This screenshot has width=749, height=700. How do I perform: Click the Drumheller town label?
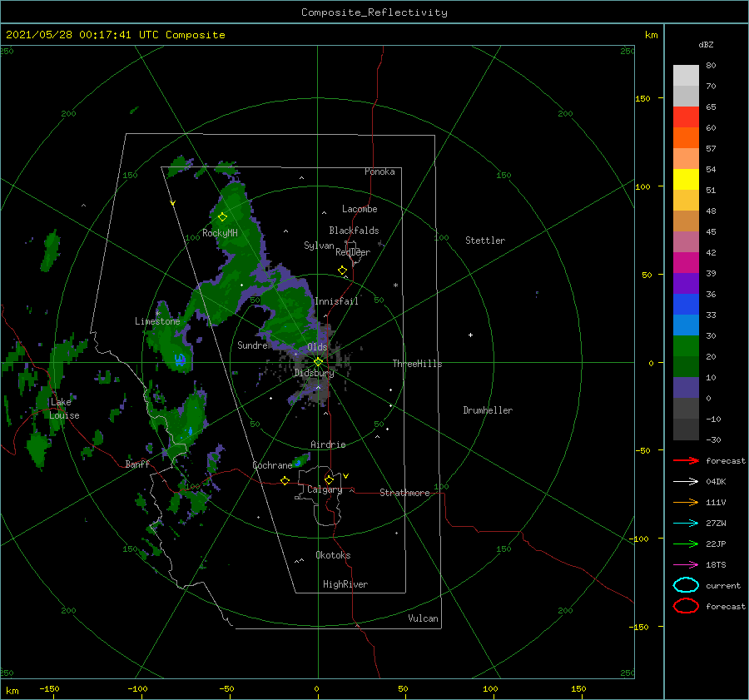click(487, 410)
